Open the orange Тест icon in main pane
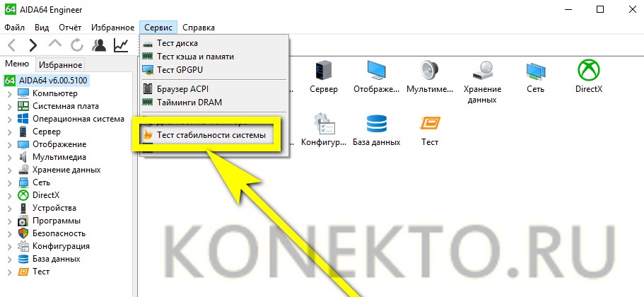The height and width of the screenshot is (297, 644). point(430,124)
